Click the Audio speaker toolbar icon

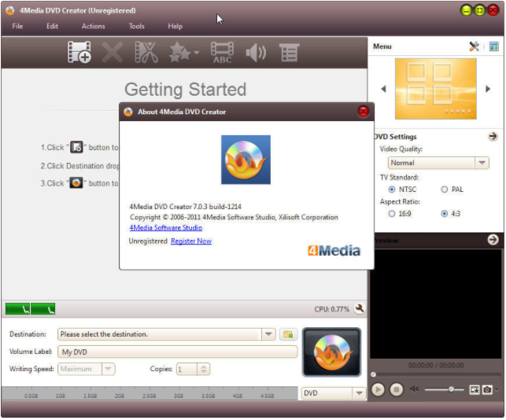click(256, 52)
